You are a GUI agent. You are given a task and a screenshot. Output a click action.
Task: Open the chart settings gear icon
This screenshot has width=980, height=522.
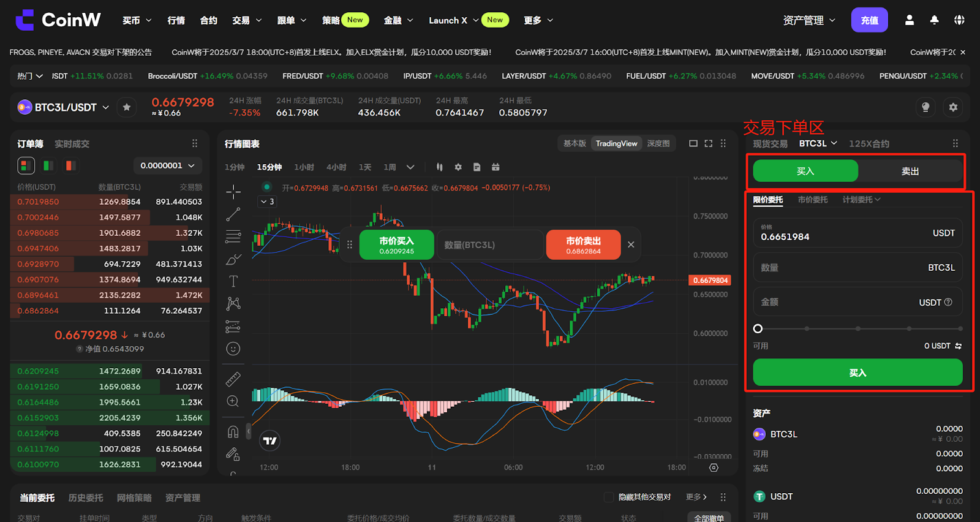(x=458, y=167)
